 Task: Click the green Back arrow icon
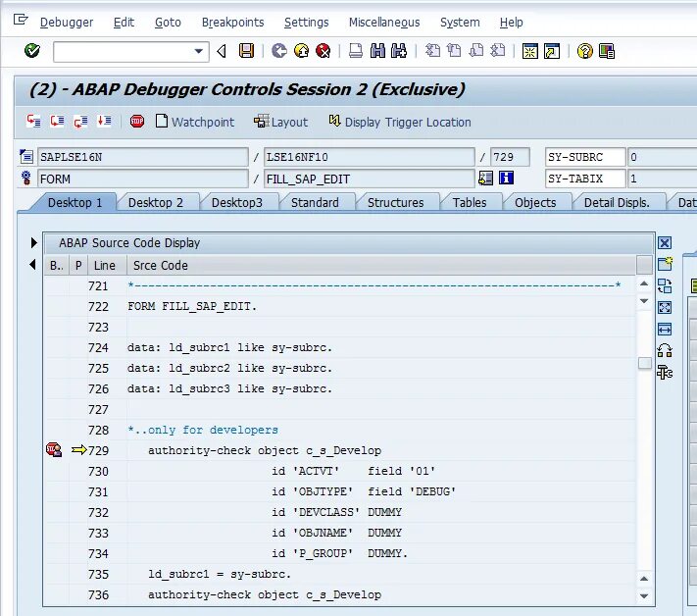pyautogui.click(x=279, y=51)
